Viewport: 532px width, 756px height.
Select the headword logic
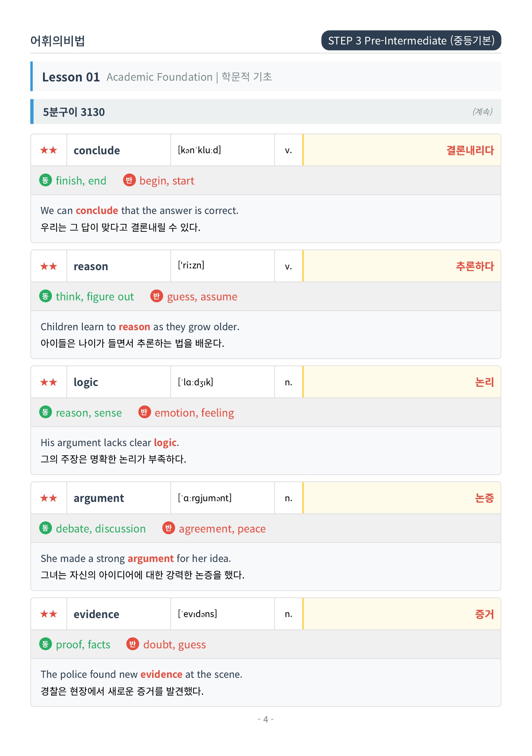point(86,382)
